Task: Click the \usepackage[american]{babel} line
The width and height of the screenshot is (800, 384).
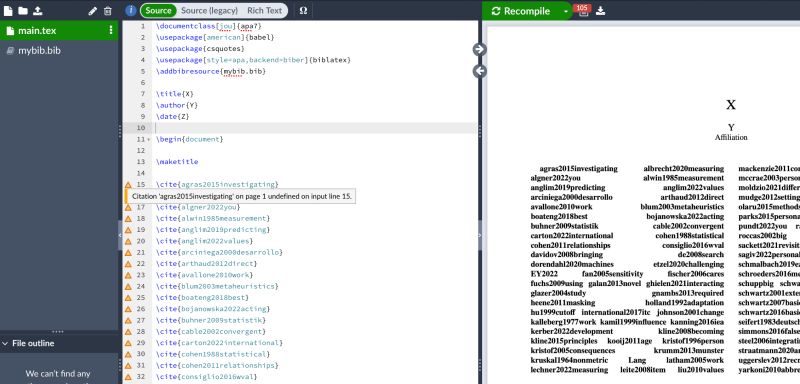Action: [x=215, y=37]
